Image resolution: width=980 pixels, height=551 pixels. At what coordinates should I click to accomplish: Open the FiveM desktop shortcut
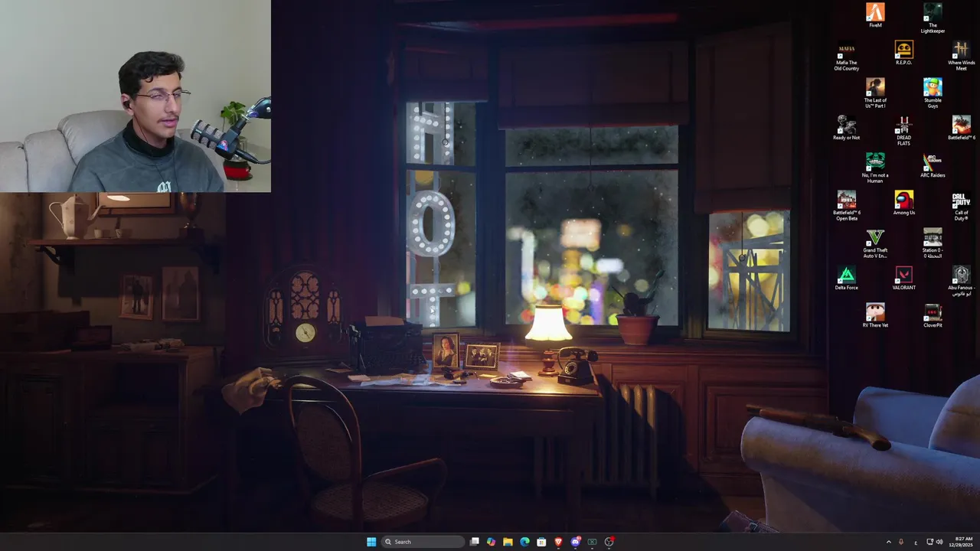click(x=875, y=15)
